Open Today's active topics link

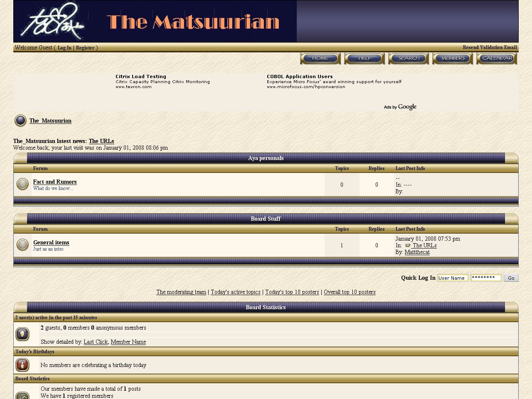click(236, 292)
